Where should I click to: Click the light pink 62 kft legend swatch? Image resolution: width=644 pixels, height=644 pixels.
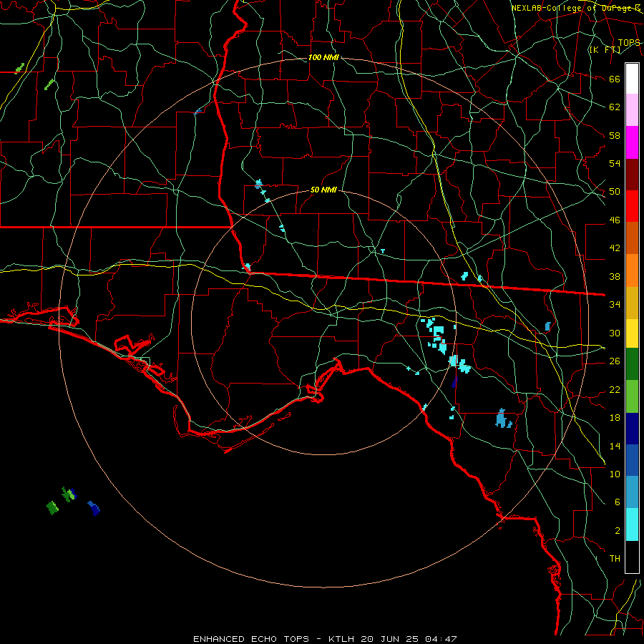[632, 109]
